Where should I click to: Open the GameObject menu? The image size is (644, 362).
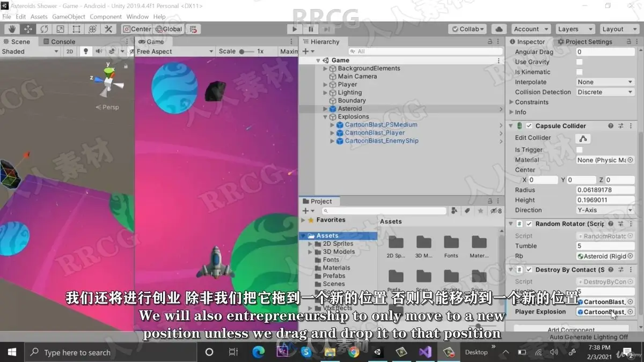[69, 17]
